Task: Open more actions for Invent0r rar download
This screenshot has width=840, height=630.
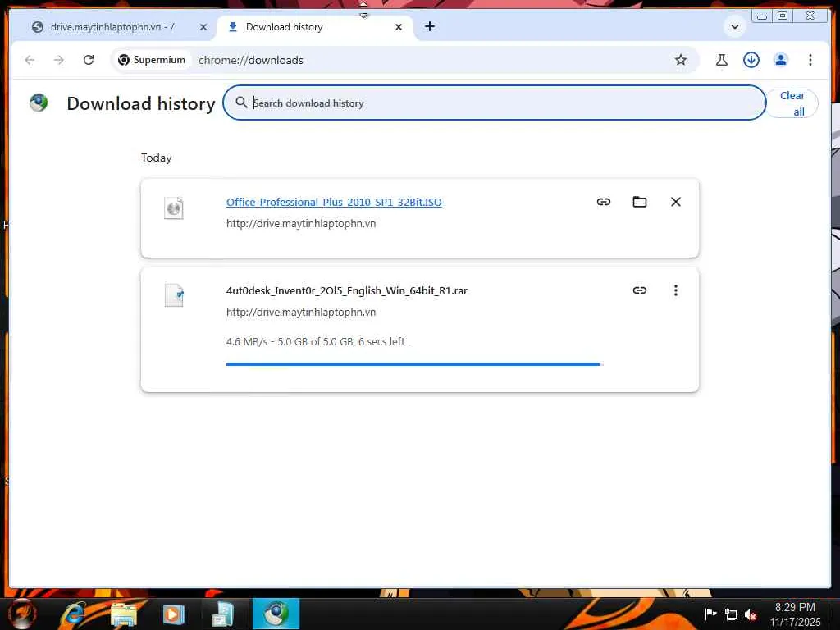Action: [x=676, y=290]
